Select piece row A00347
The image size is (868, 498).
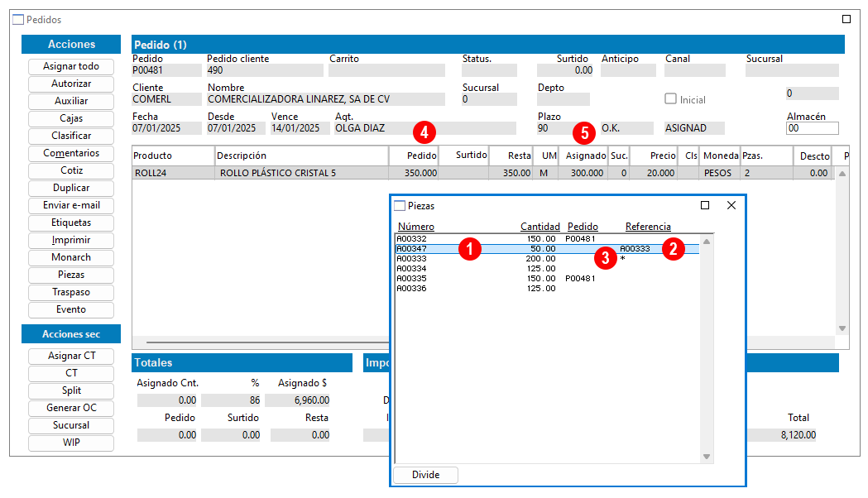tap(548, 249)
